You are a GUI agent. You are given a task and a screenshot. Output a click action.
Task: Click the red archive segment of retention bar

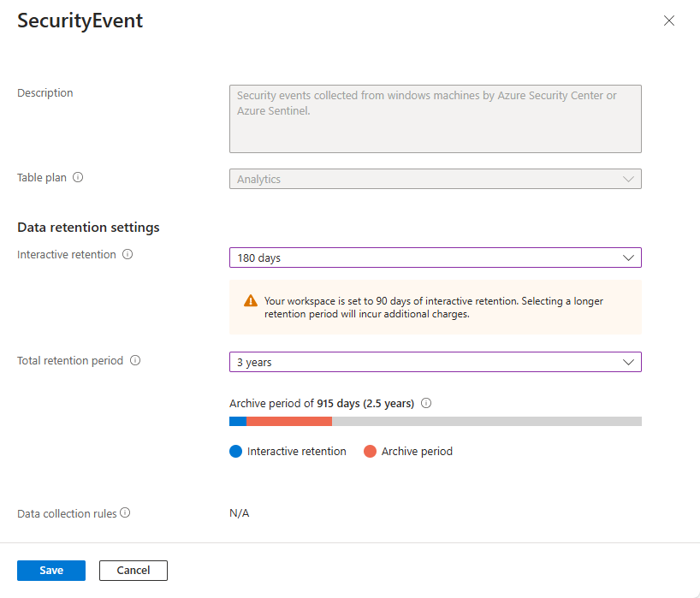tap(289, 421)
